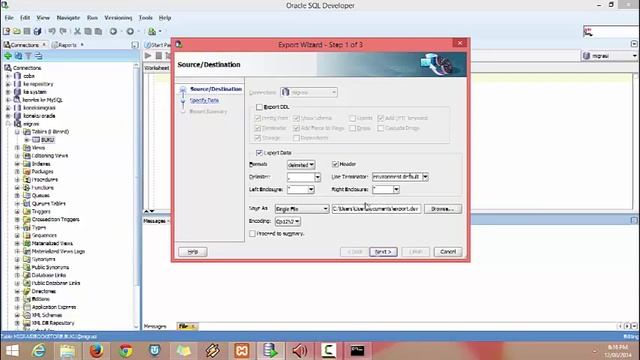Open the Versioning menu
The width and height of the screenshot is (640, 360).
pos(118,18)
